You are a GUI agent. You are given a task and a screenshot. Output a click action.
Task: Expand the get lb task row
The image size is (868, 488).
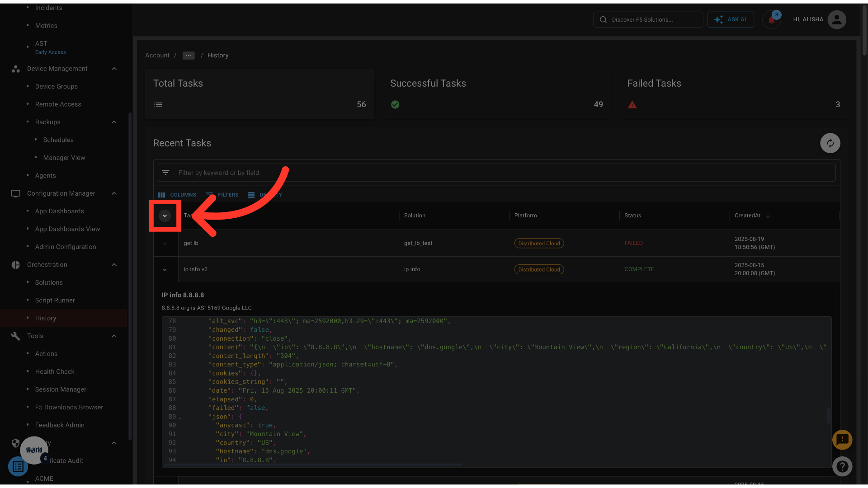[165, 244]
